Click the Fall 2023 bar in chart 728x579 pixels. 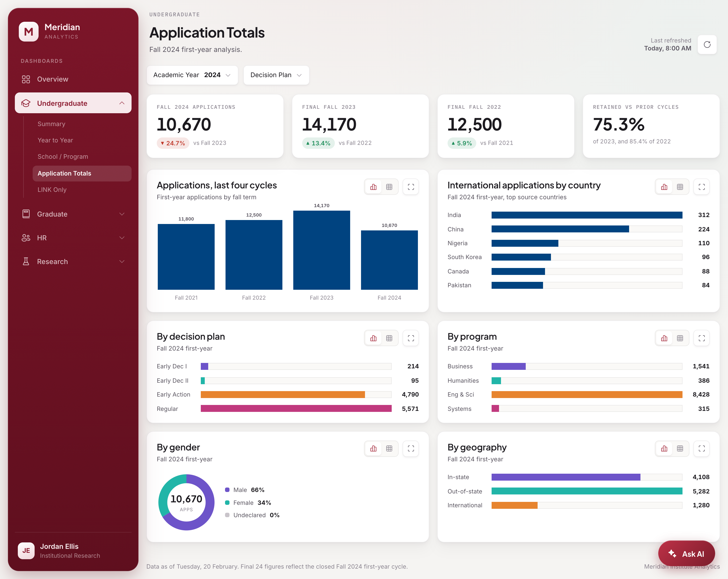coord(321,250)
